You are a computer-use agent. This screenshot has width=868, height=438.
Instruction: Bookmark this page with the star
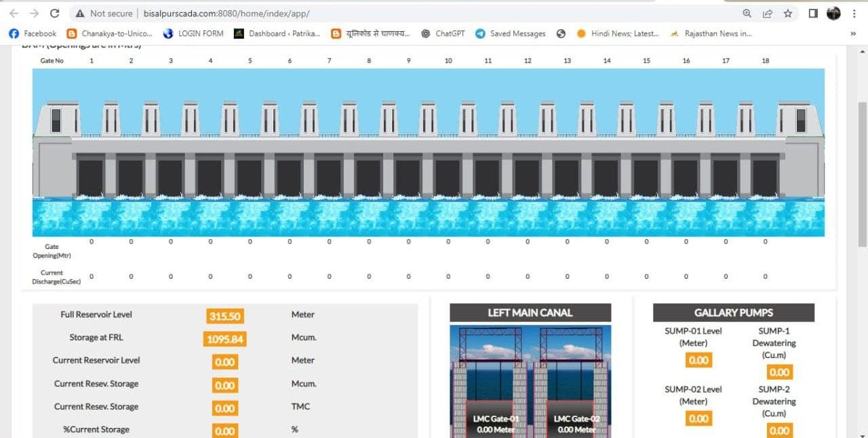coord(788,14)
